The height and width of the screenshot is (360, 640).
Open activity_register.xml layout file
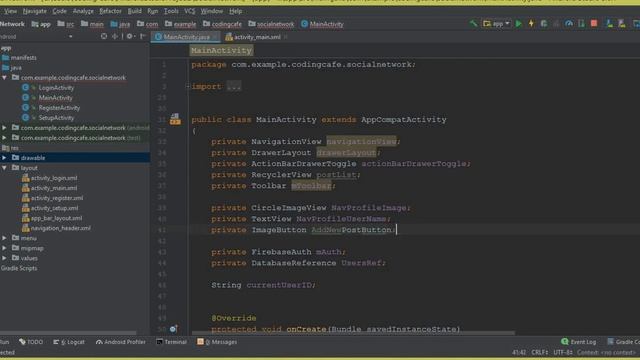pos(57,198)
